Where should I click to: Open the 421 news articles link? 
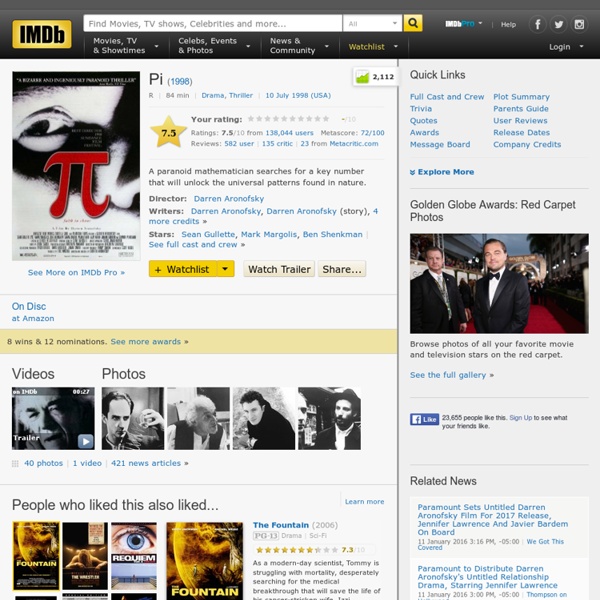146,463
